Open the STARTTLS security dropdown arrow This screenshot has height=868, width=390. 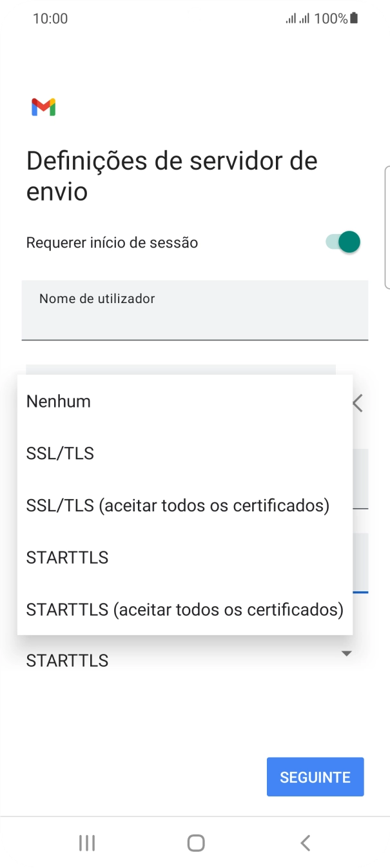coord(347,653)
